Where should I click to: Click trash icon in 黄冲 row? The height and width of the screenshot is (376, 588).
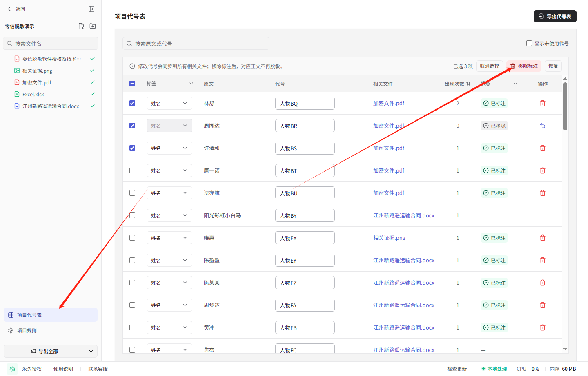pyautogui.click(x=543, y=327)
